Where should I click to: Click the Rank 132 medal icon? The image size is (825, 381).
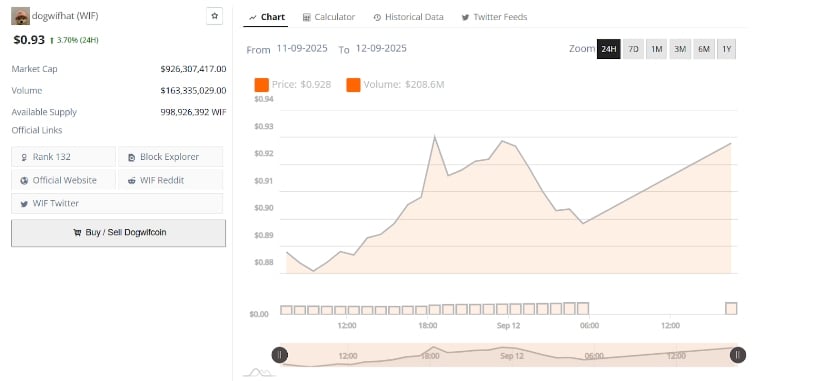[24, 157]
